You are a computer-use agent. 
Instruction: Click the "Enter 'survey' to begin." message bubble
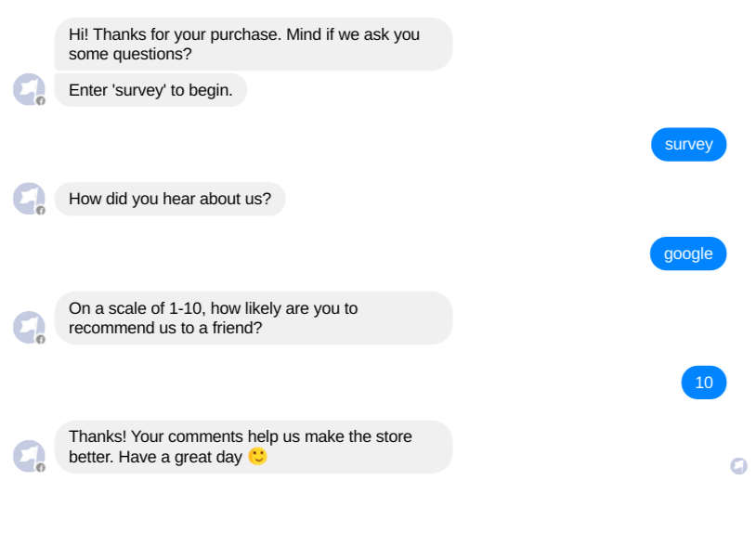pos(150,90)
